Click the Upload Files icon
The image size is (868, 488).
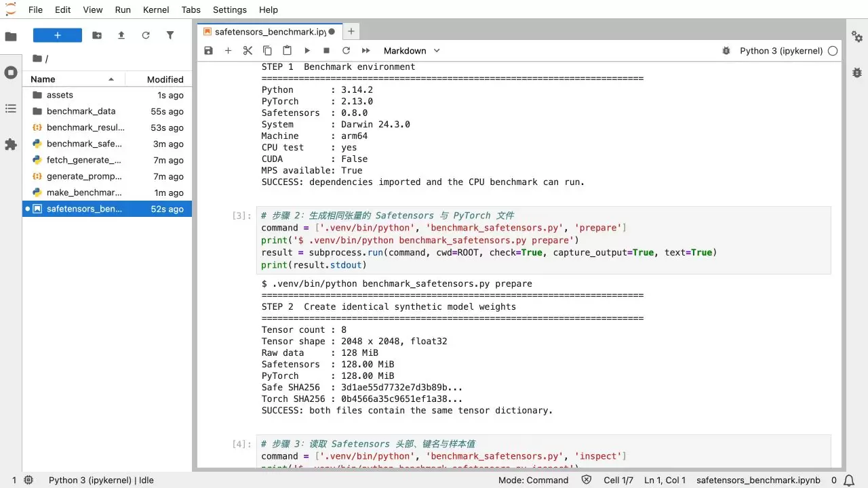(x=121, y=35)
